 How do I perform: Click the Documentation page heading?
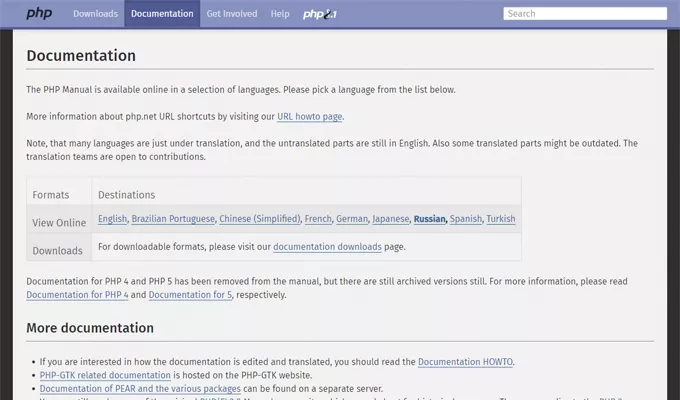(81, 56)
